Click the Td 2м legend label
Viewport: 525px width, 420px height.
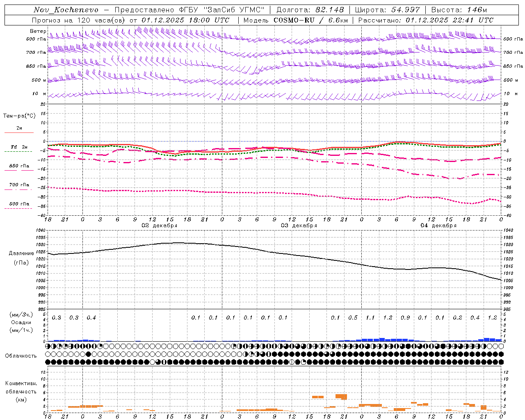(19, 147)
